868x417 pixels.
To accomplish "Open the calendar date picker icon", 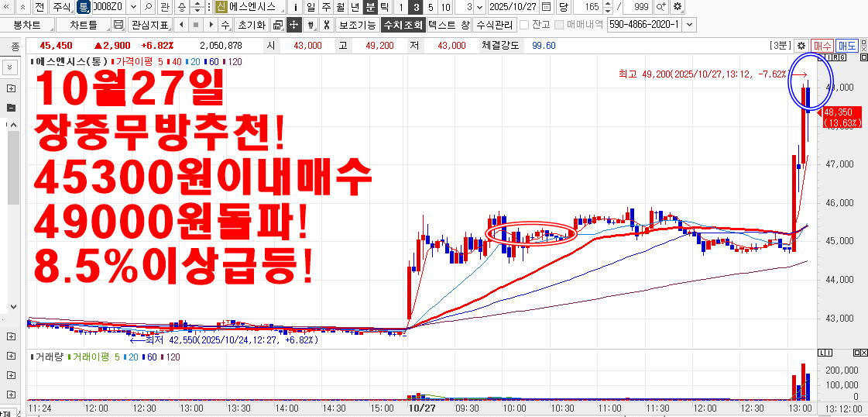I will click(547, 7).
